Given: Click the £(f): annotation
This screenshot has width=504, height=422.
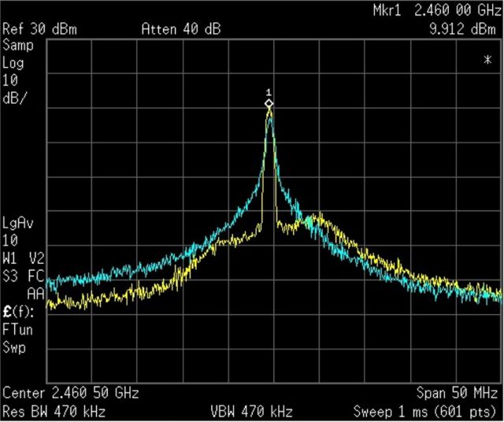Looking at the screenshot, I should [18, 312].
